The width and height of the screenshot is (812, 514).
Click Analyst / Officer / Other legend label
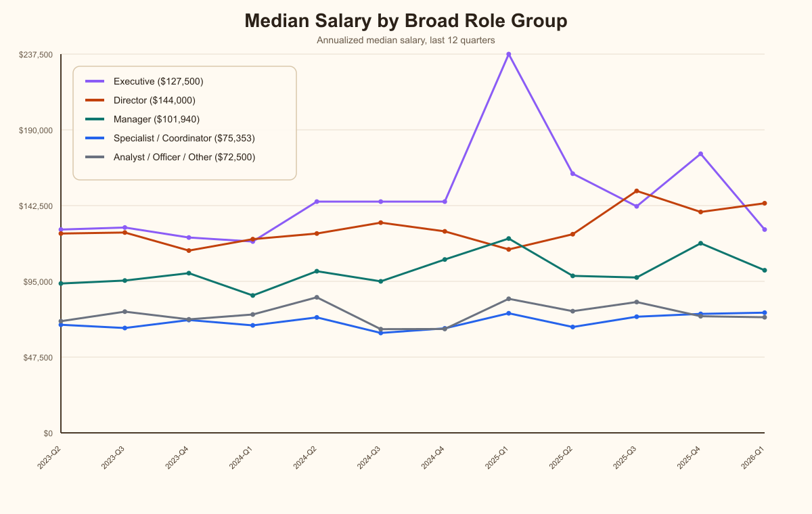point(184,157)
